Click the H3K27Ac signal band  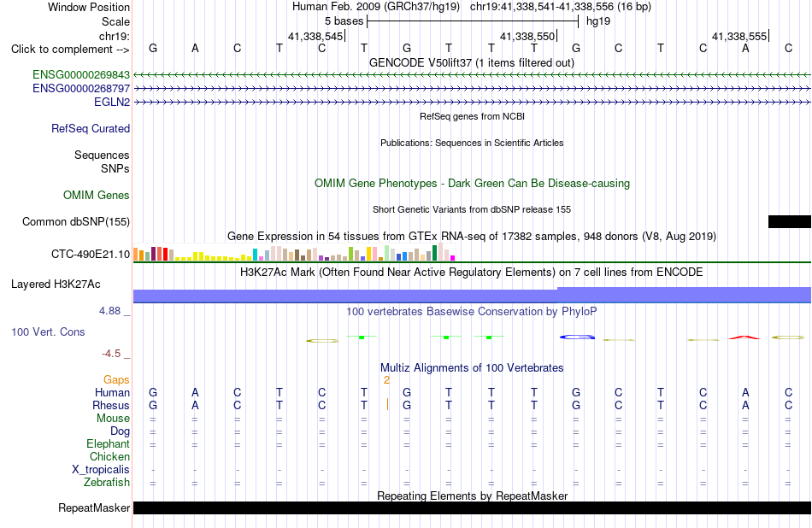[472, 295]
